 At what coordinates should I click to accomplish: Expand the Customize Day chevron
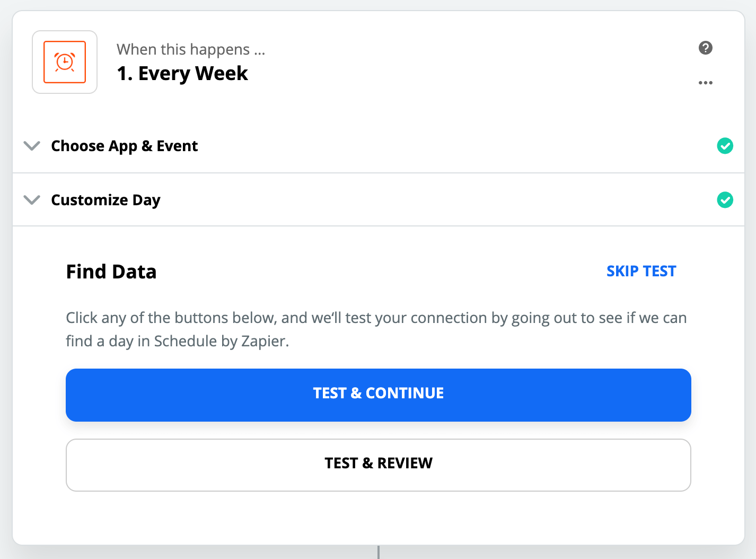[32, 200]
